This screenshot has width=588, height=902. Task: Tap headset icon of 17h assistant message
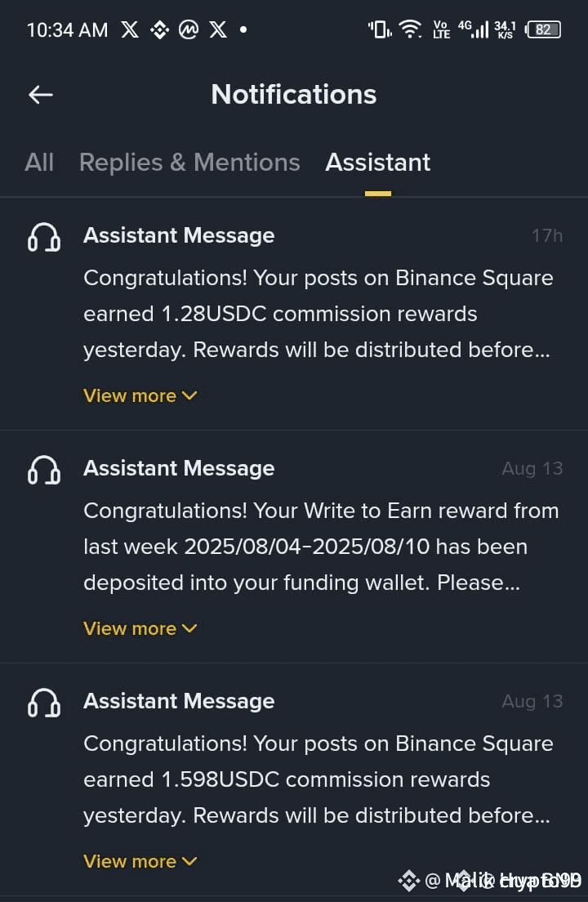pos(44,237)
